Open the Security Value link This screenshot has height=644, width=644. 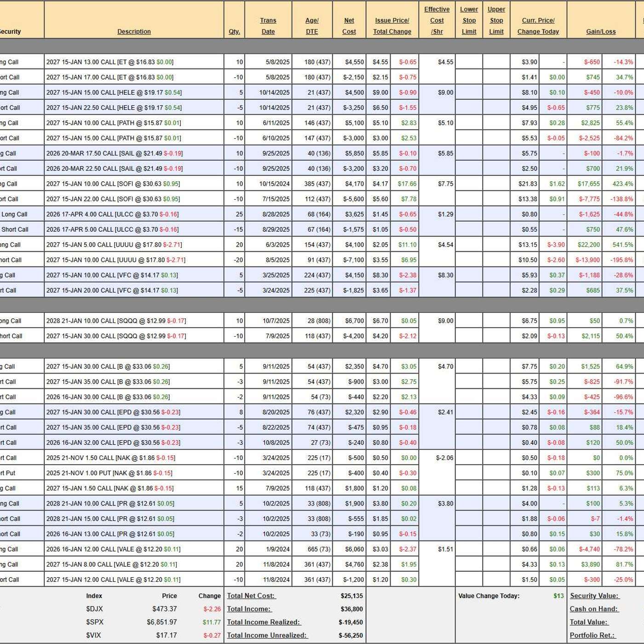coord(595,596)
